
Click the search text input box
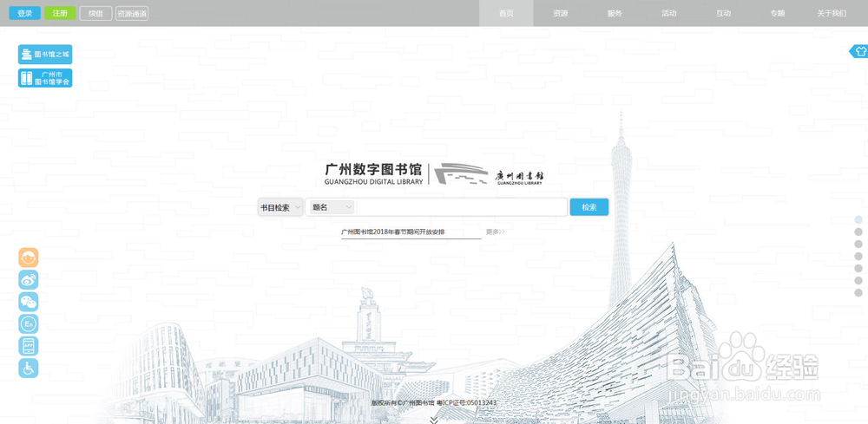[x=461, y=207]
